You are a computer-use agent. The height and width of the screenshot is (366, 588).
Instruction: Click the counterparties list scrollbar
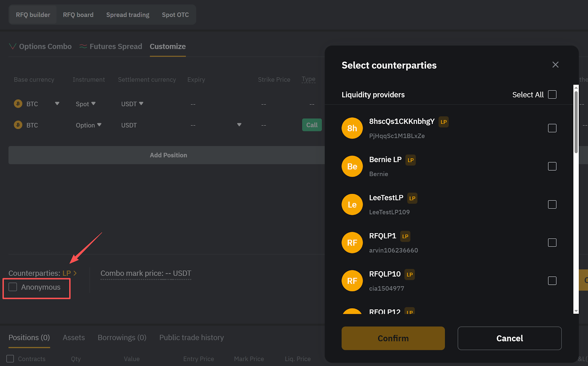pos(576,121)
